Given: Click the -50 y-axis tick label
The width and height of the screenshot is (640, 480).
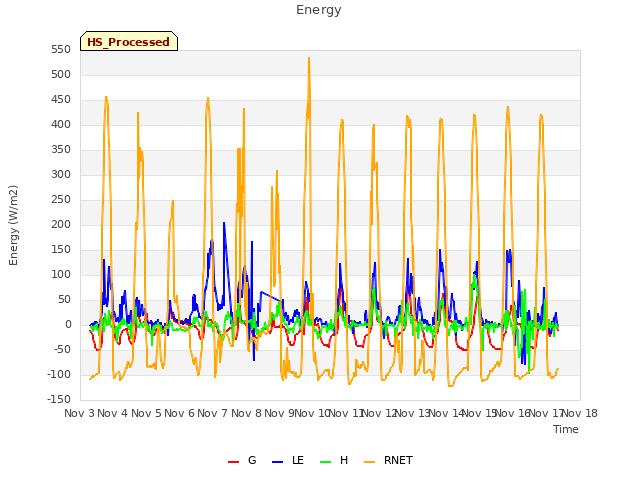Looking at the screenshot, I should (63, 350).
